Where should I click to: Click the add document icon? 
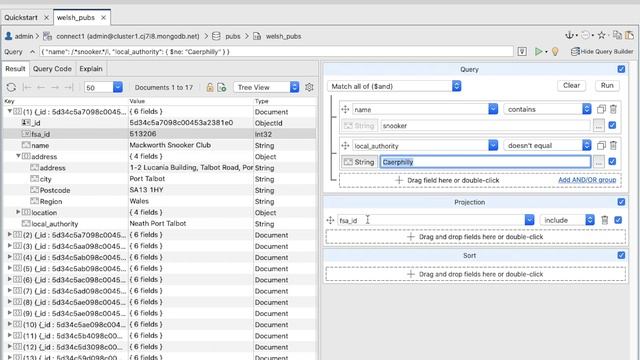(x=222, y=87)
